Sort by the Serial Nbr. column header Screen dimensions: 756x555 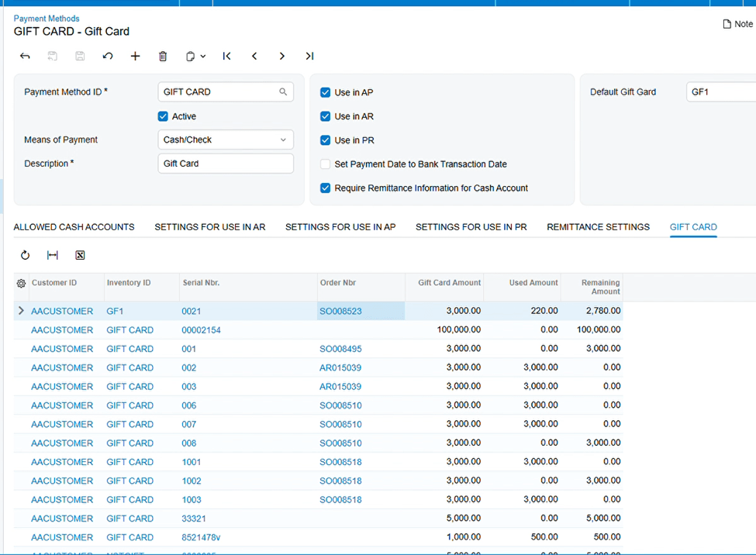201,283
